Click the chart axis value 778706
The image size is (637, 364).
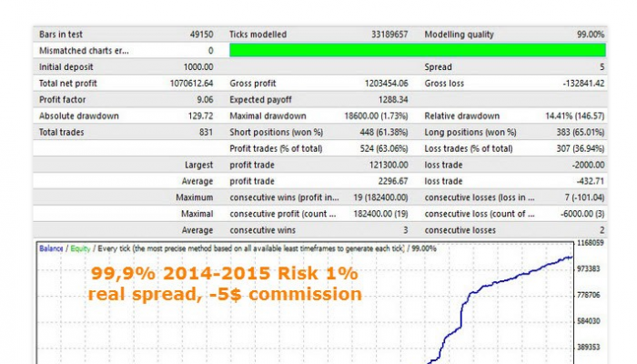click(x=588, y=295)
